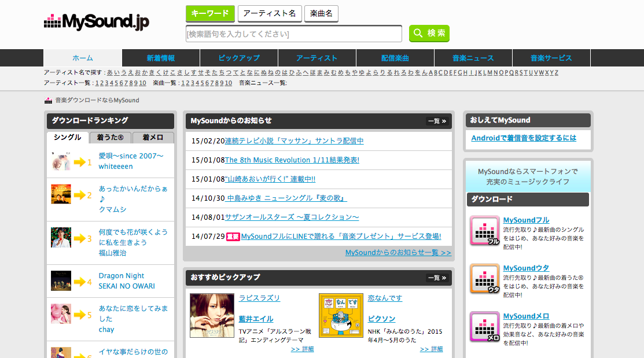Click the MySound.jp logo
The width and height of the screenshot is (644, 358).
(97, 22)
